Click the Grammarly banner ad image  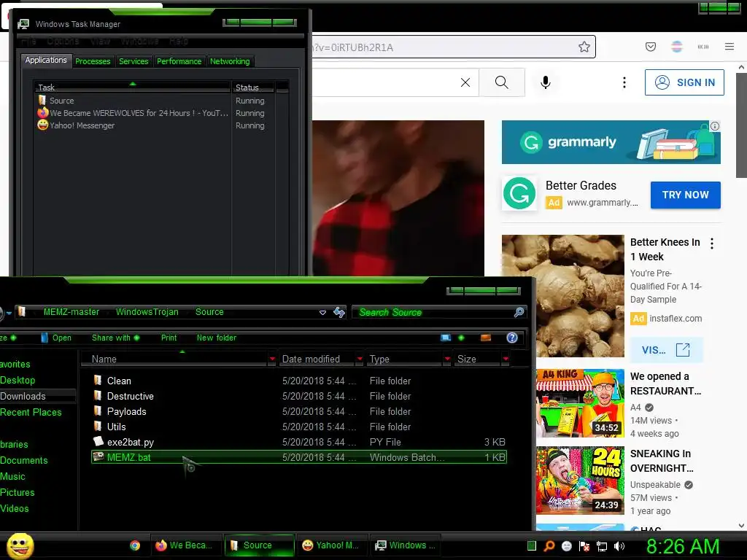(x=611, y=142)
